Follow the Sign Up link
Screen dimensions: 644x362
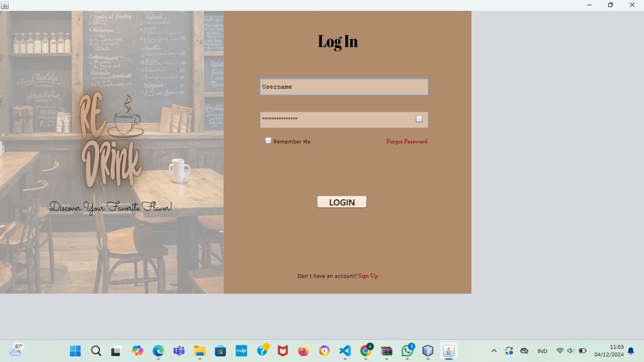click(368, 276)
